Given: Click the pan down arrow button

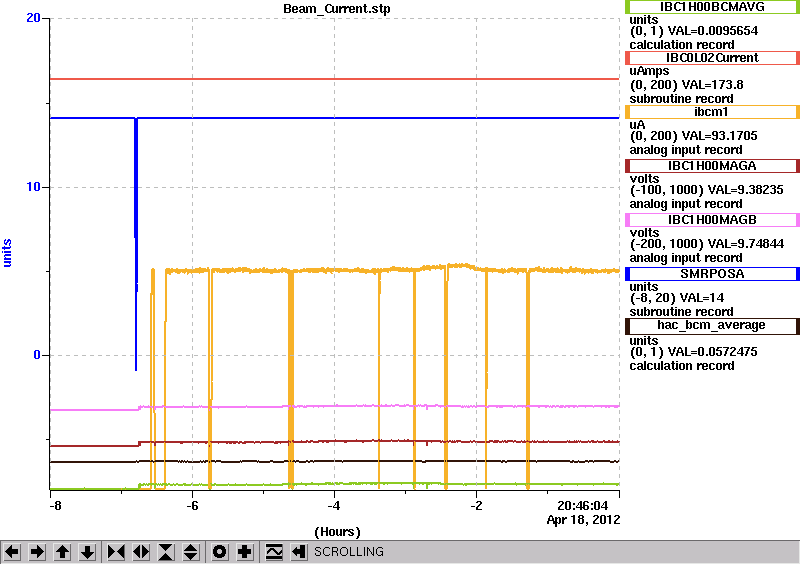Looking at the screenshot, I should (87, 552).
